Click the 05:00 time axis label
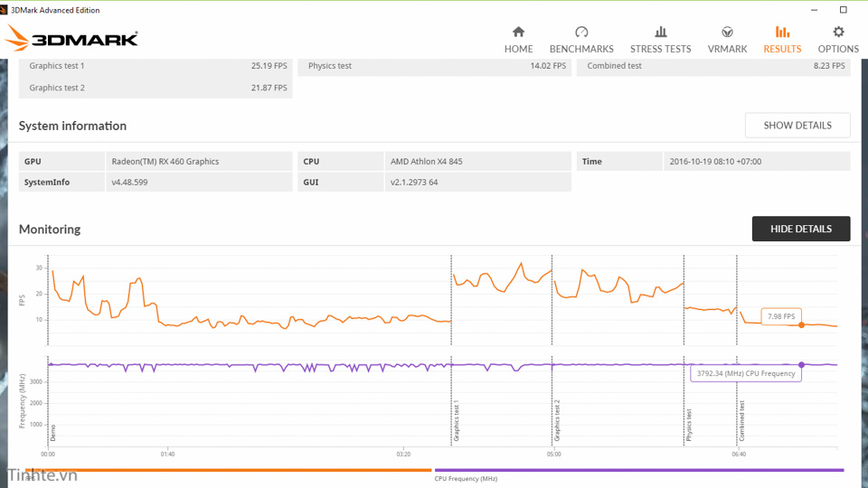The image size is (868, 488). (553, 455)
